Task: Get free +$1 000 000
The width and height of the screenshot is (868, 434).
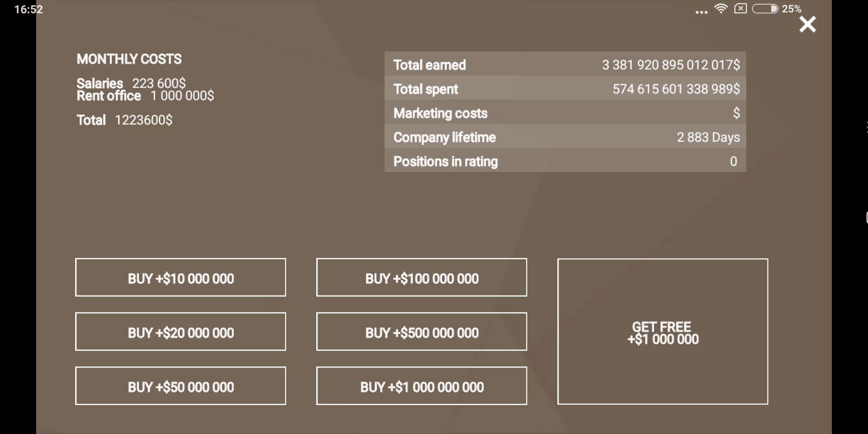Action: 663,332
